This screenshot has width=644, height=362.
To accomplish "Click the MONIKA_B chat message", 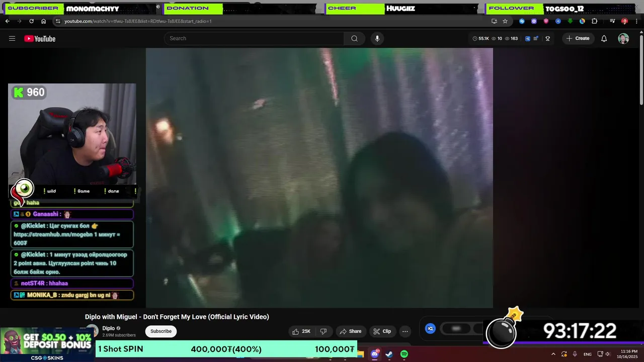I will point(72,295).
